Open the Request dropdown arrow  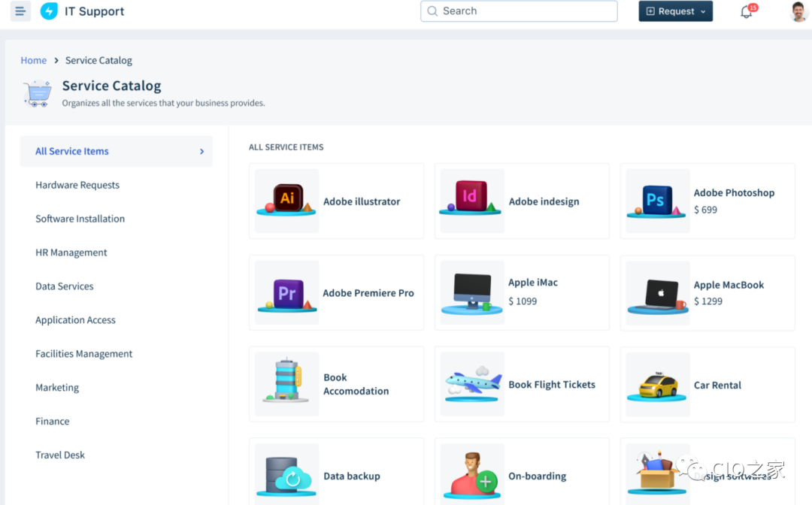pos(703,12)
